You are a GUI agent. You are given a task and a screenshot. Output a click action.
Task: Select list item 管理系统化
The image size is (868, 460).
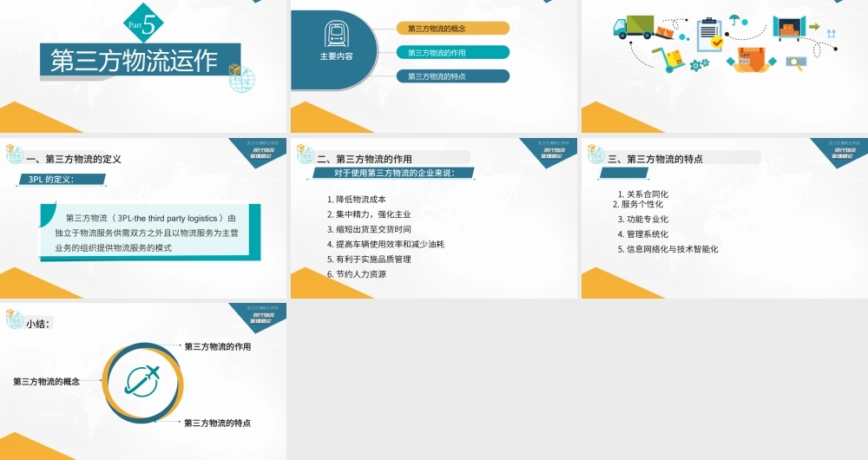click(x=642, y=234)
